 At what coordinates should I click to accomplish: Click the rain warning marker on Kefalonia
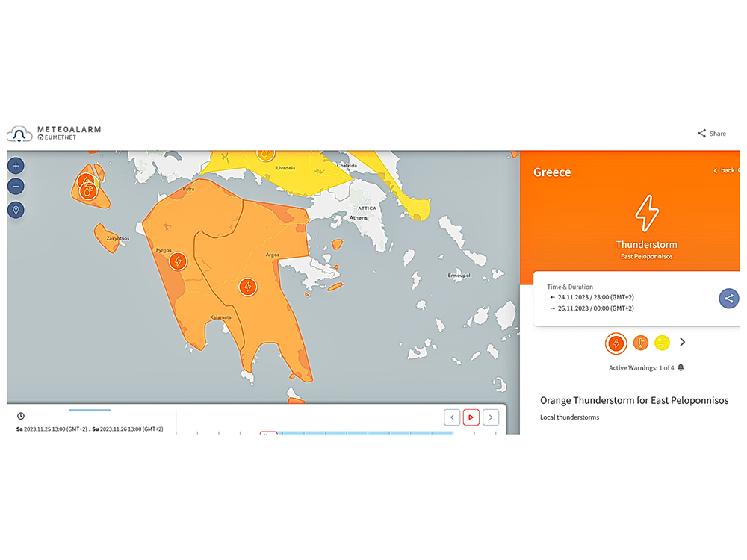88,190
